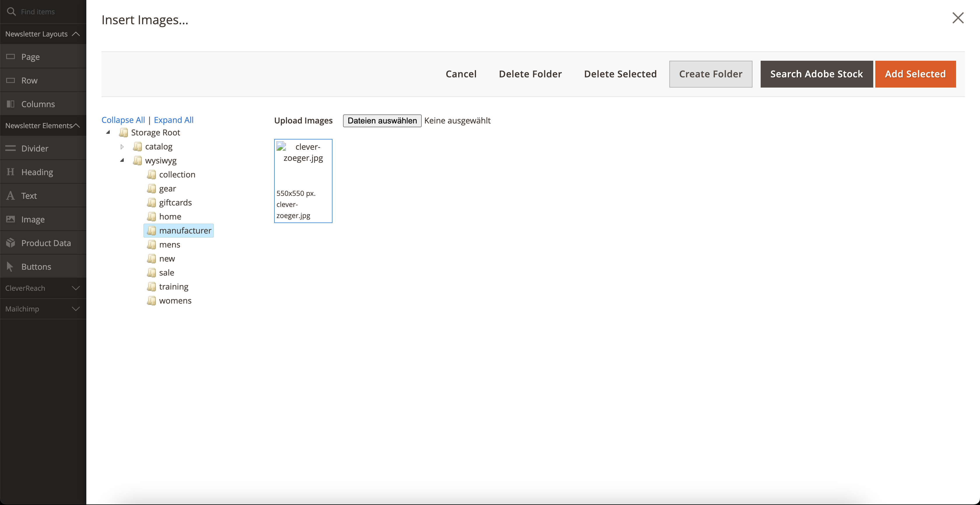980x505 pixels.
Task: Select the training folder
Action: coord(174,287)
